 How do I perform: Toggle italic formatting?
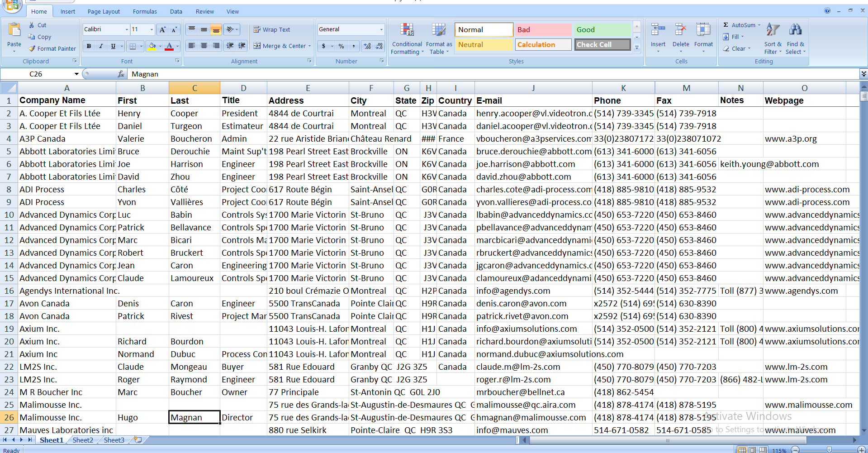click(100, 46)
